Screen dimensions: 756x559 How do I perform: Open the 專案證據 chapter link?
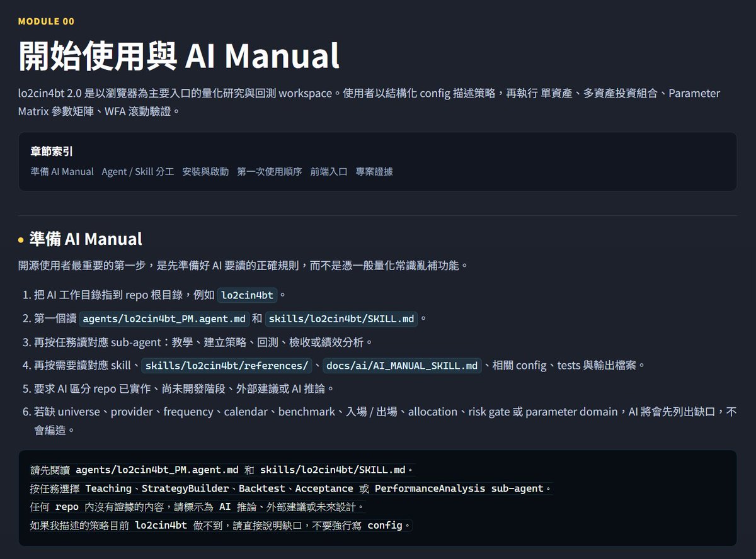[374, 171]
